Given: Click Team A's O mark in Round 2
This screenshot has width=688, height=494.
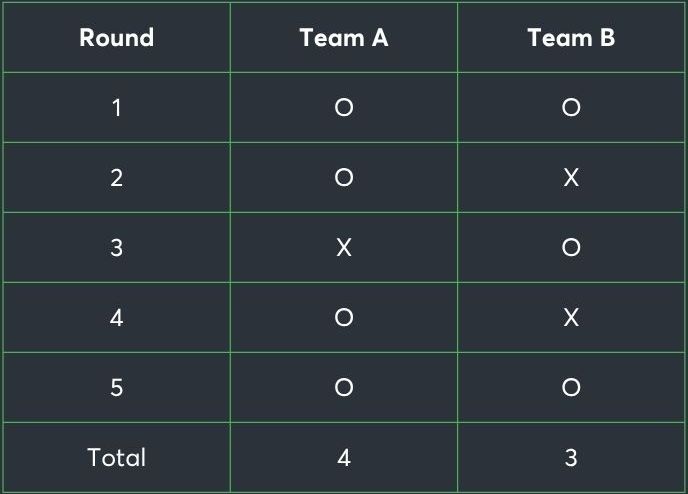Looking at the screenshot, I should pos(344,177).
